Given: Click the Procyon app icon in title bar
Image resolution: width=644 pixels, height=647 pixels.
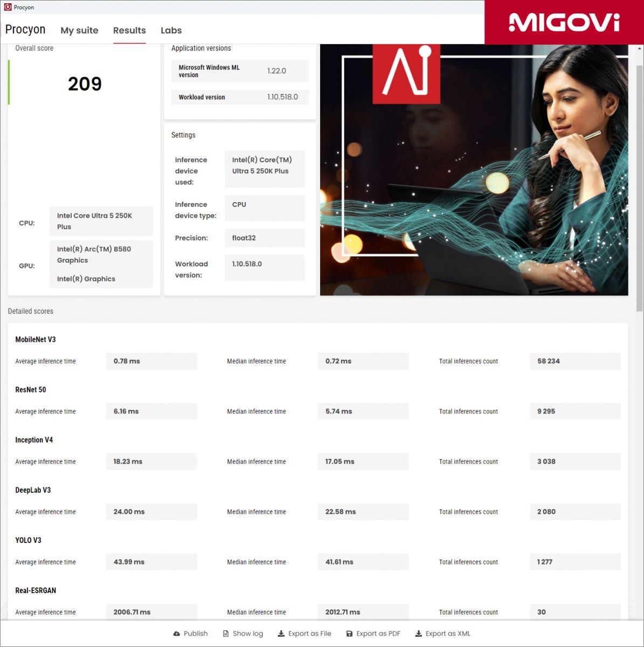Looking at the screenshot, I should coord(8,8).
